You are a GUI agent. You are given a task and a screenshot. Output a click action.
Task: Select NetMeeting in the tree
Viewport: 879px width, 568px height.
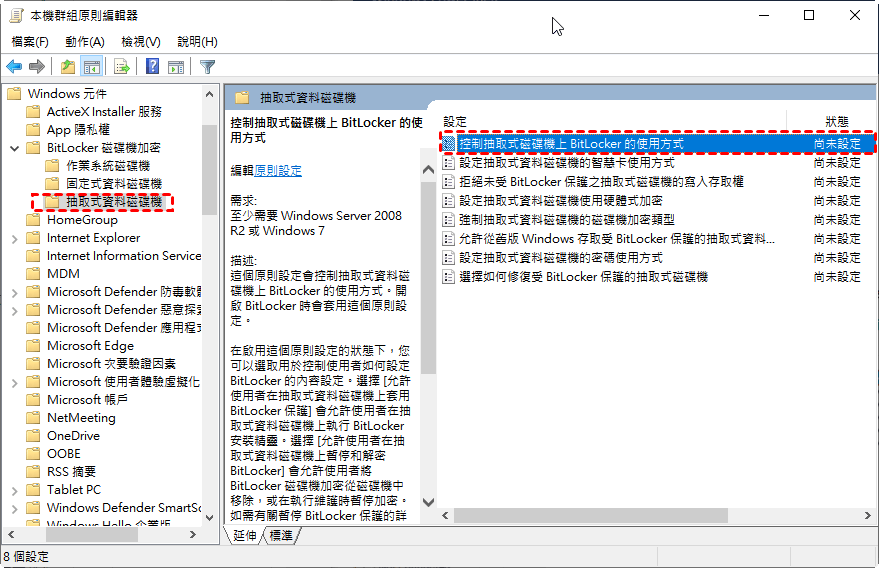[x=81, y=418]
